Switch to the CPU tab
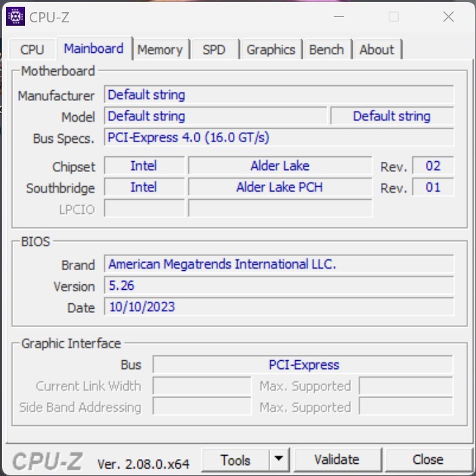Screen dimensions: 476x476 33,49
